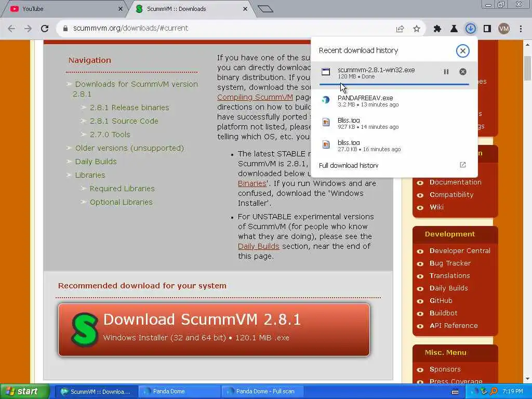532x399 pixels.
Task: Open GitHub sidebar link
Action: pos(441,301)
